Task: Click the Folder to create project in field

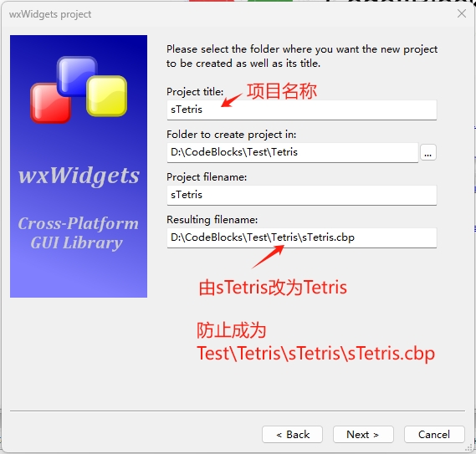Action: [x=292, y=152]
